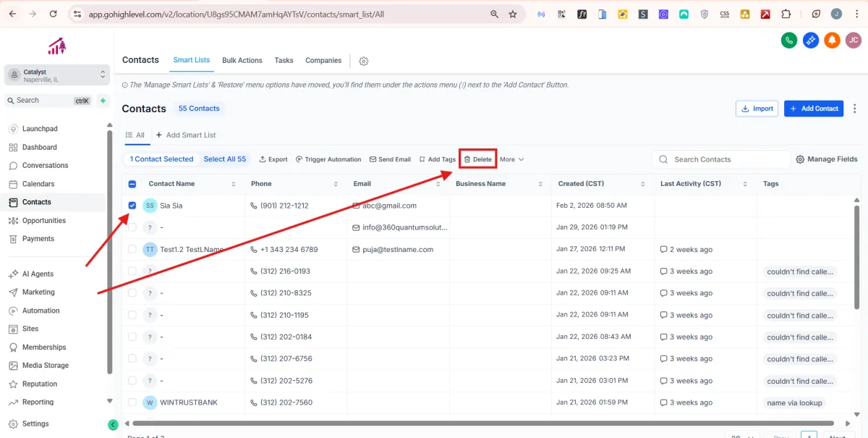Open the Tasks tab
868x438 pixels.
(284, 60)
